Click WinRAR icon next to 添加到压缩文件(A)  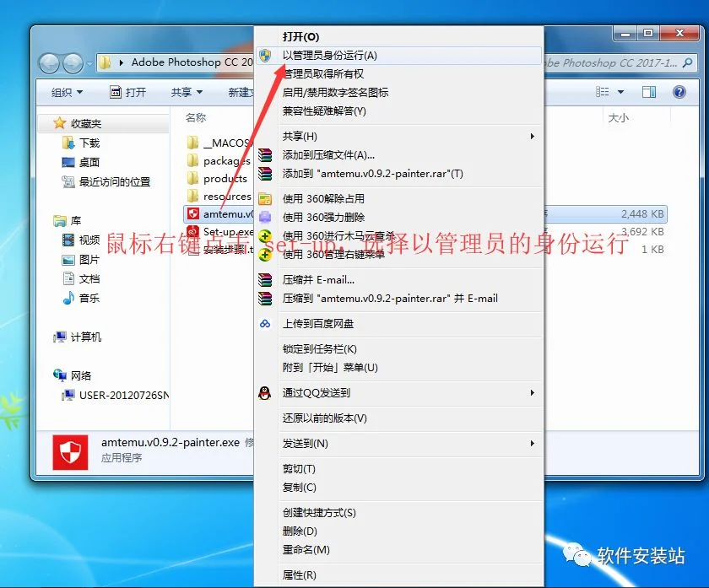coord(265,155)
